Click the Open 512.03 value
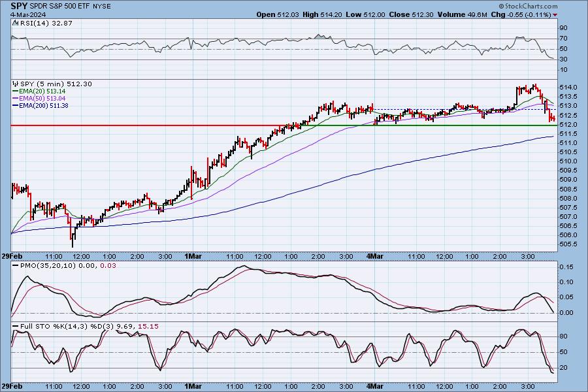 [x=278, y=14]
